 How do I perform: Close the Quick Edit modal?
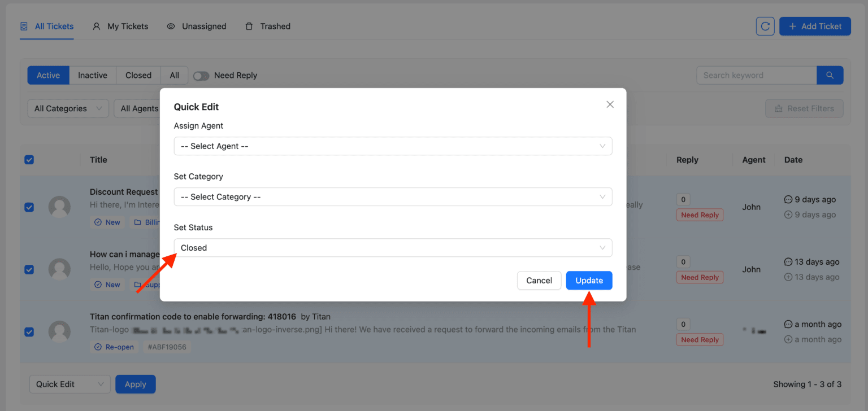(610, 104)
